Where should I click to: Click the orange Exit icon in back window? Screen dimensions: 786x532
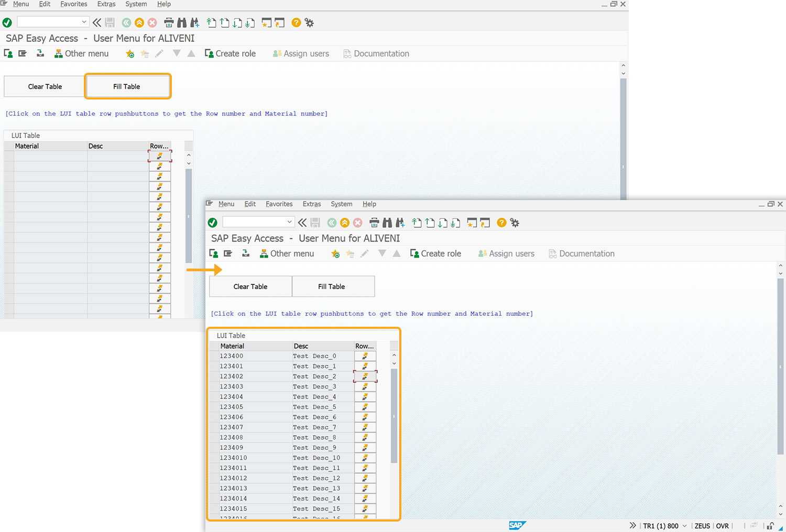click(139, 23)
